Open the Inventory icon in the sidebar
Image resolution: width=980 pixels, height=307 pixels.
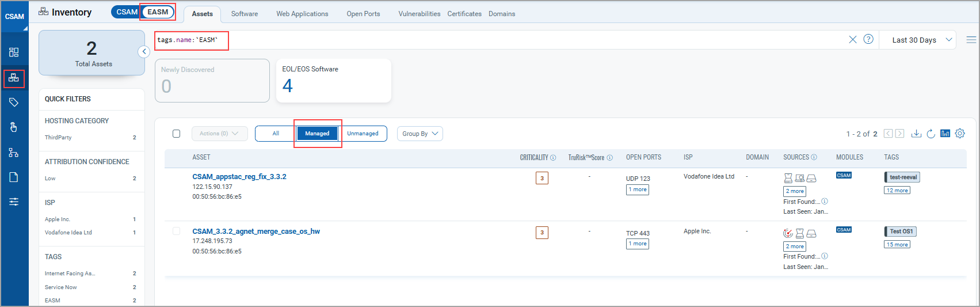click(x=14, y=78)
